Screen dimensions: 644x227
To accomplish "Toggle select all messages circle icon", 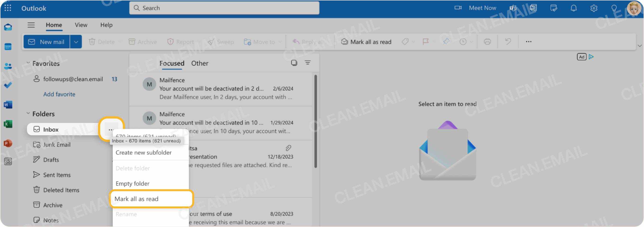I will [294, 63].
